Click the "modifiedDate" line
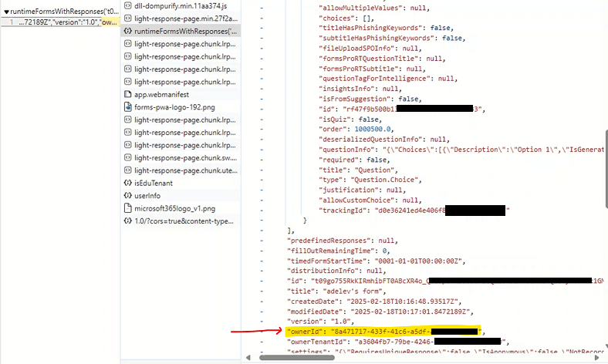The image size is (608, 364). [380, 312]
